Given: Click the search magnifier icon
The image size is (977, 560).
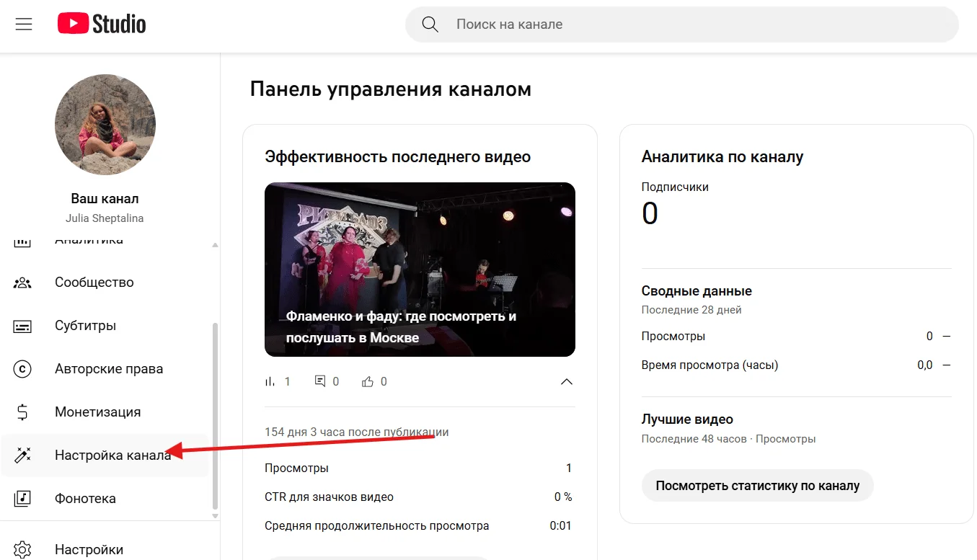Looking at the screenshot, I should tap(430, 25).
